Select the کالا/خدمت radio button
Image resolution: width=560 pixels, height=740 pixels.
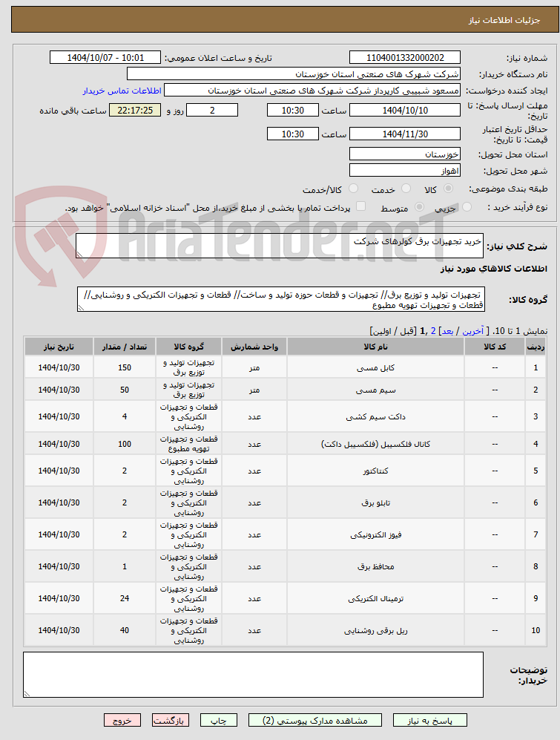click(x=353, y=189)
